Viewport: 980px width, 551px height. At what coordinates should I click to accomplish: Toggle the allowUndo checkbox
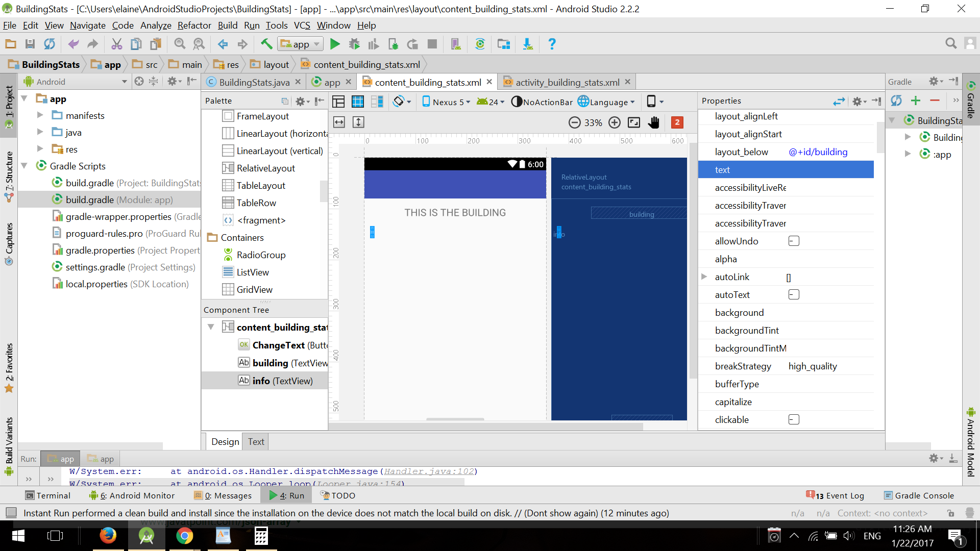[793, 241]
